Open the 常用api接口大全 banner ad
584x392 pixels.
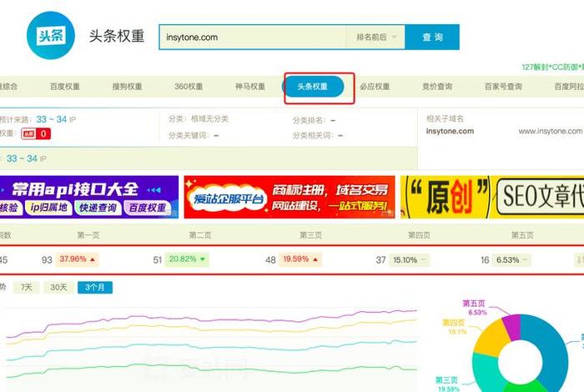tap(89, 197)
